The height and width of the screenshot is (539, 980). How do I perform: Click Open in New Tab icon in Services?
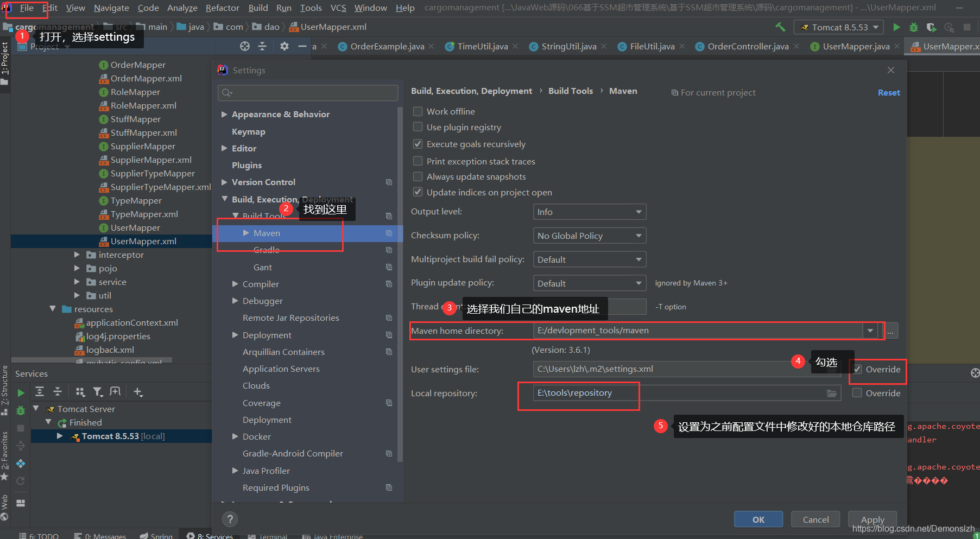coord(115,392)
